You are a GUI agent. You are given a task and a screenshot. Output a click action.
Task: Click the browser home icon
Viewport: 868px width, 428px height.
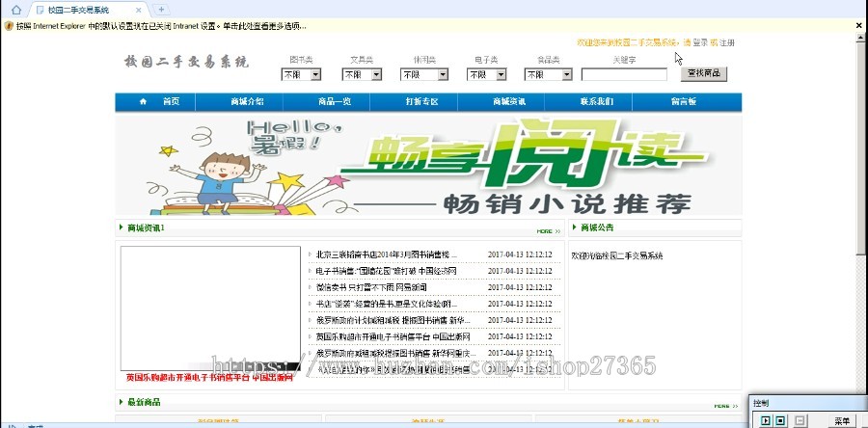[16, 10]
